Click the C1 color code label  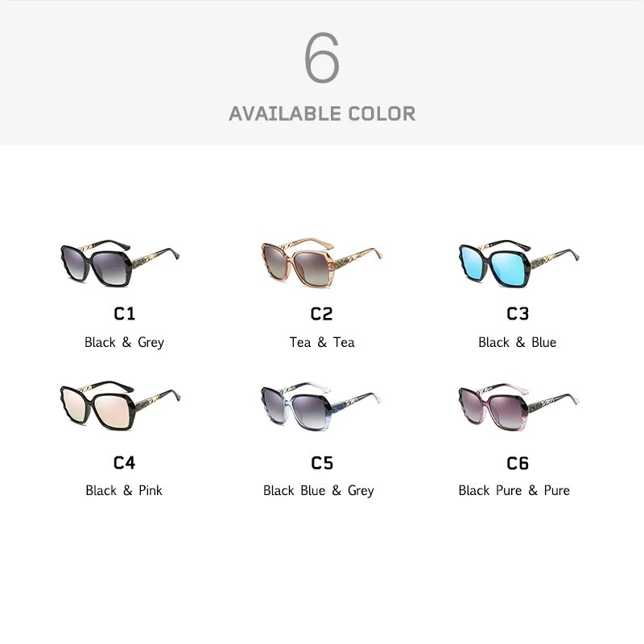pos(124,314)
